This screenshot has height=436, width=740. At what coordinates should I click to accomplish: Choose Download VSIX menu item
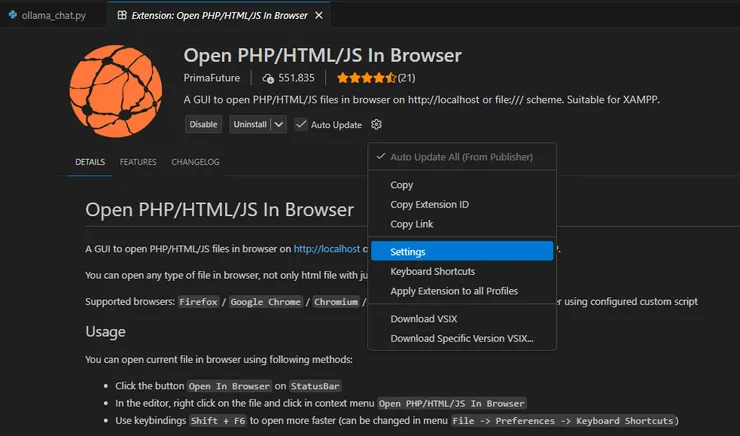click(x=462, y=319)
